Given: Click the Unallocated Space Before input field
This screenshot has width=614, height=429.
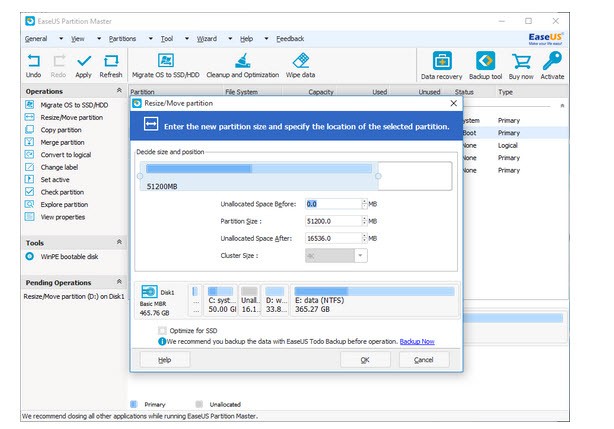Looking at the screenshot, I should click(x=333, y=204).
